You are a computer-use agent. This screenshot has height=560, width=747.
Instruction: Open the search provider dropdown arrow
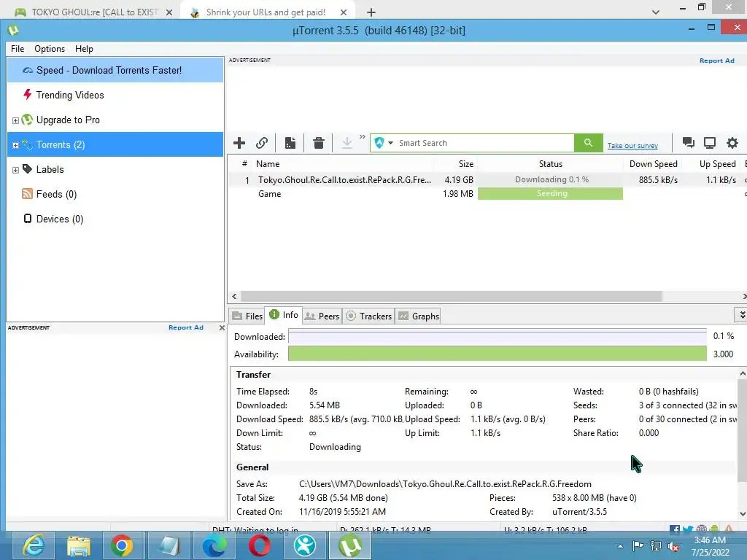point(391,143)
